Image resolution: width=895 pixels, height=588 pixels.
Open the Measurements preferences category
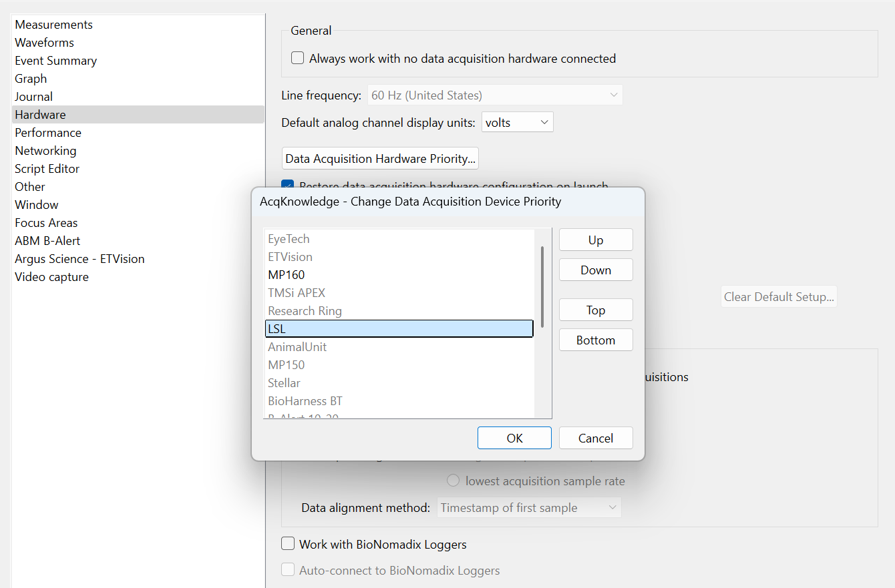click(x=54, y=25)
